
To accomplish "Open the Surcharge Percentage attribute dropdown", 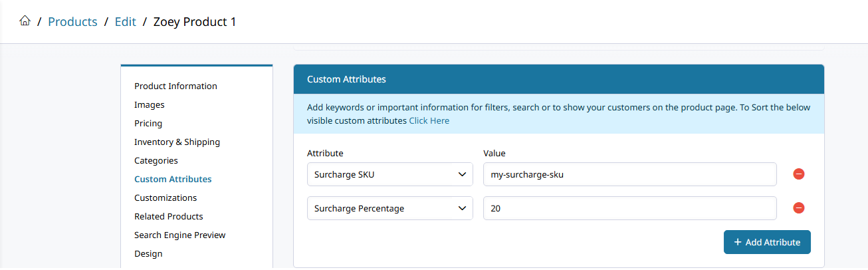I will (390, 208).
